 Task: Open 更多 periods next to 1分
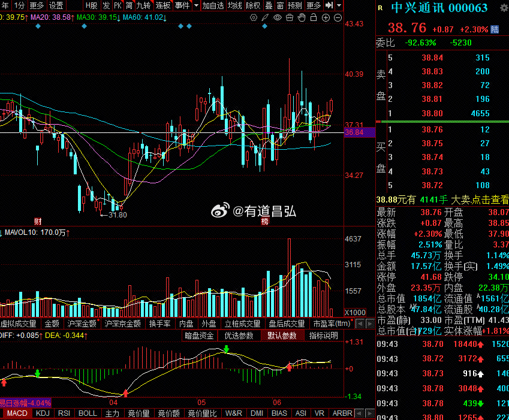coord(37,5)
